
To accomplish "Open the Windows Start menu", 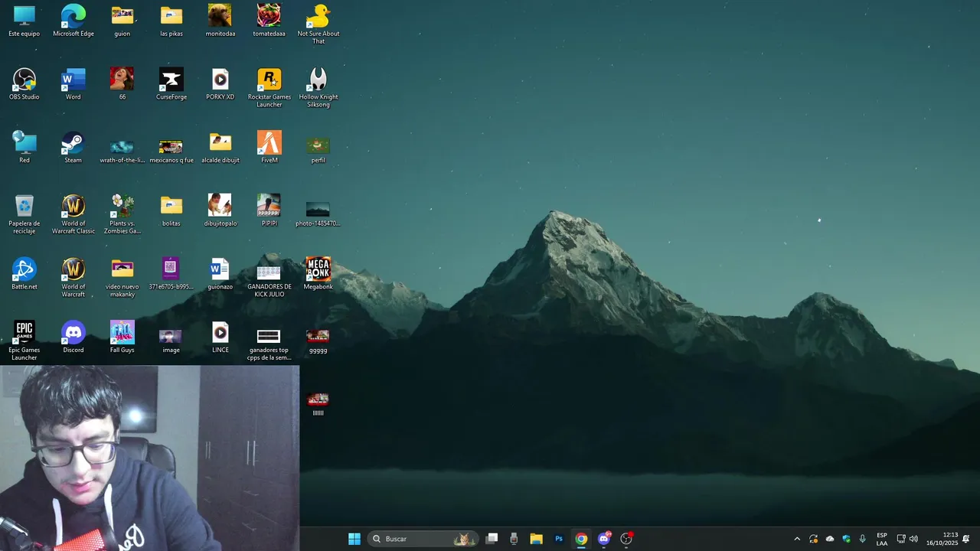I will (x=354, y=539).
